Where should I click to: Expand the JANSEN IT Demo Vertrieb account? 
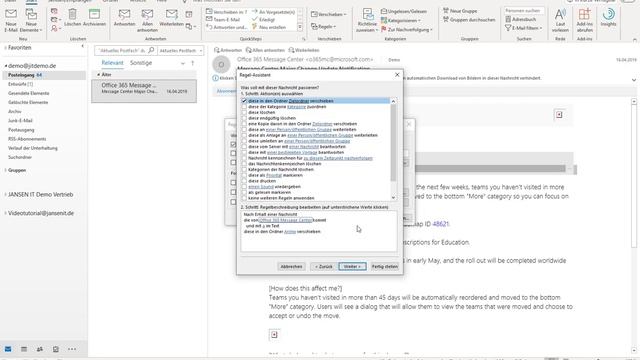coord(5,195)
